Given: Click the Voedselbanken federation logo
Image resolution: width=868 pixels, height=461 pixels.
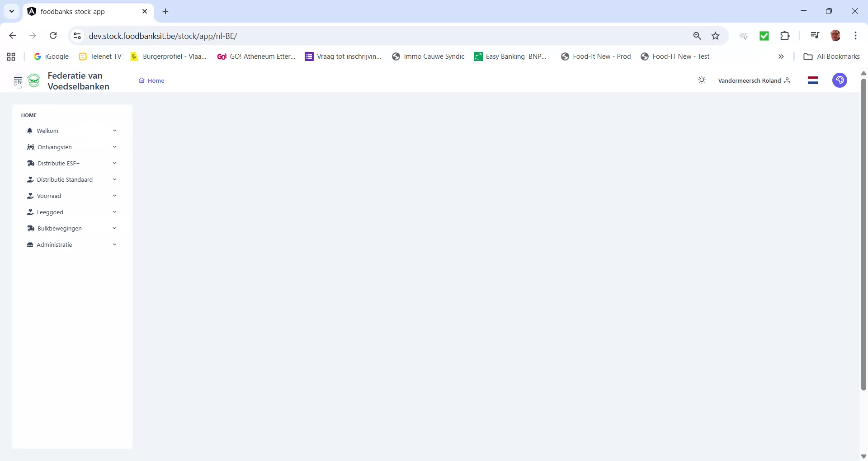Looking at the screenshot, I should [34, 80].
